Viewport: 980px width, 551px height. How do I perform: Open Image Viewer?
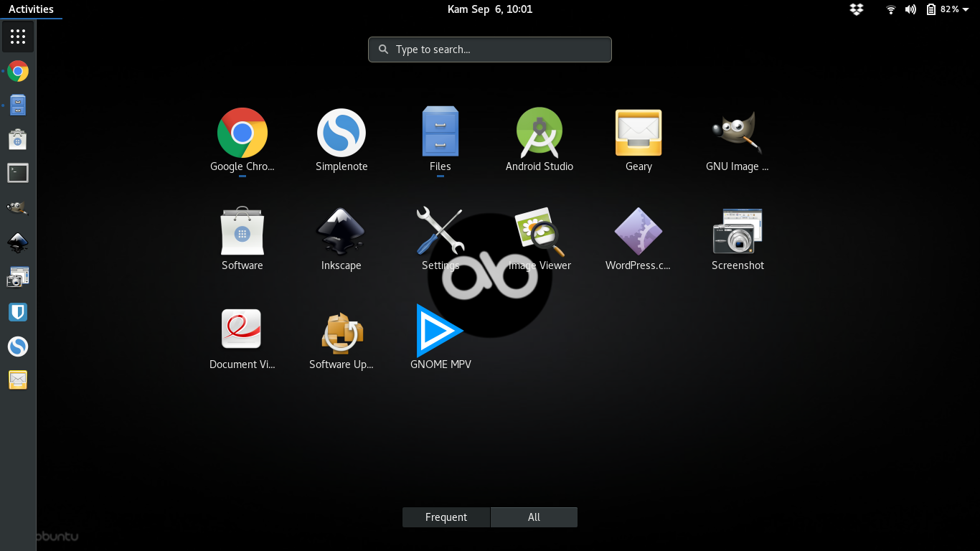point(539,231)
